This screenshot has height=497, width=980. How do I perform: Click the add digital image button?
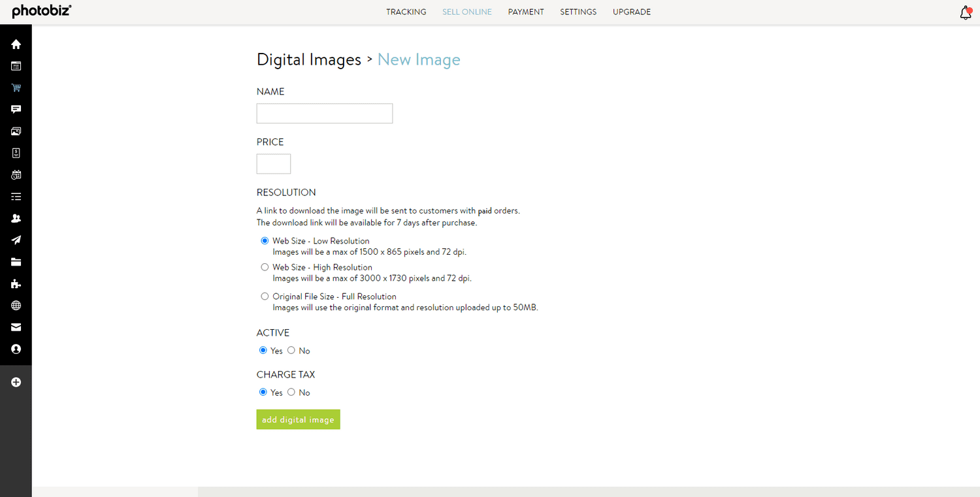pyautogui.click(x=298, y=419)
